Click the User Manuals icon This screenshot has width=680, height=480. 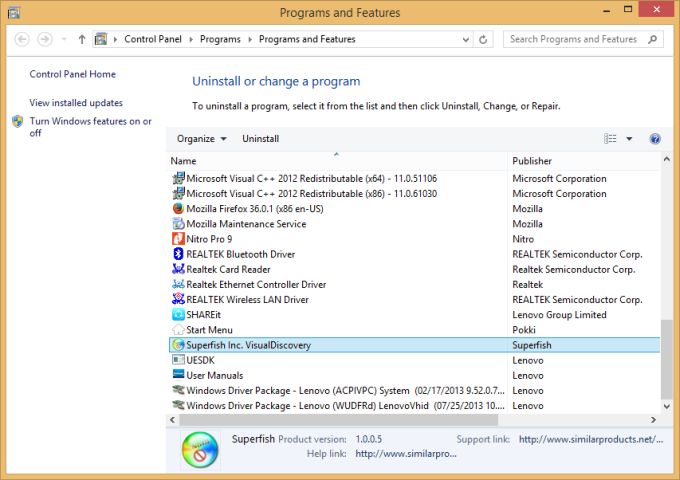pos(178,374)
